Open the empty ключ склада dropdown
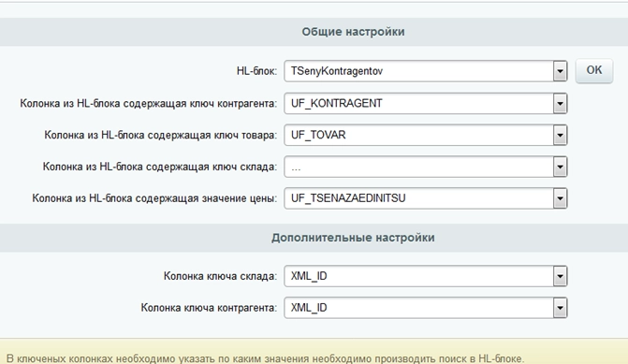 tap(425, 167)
